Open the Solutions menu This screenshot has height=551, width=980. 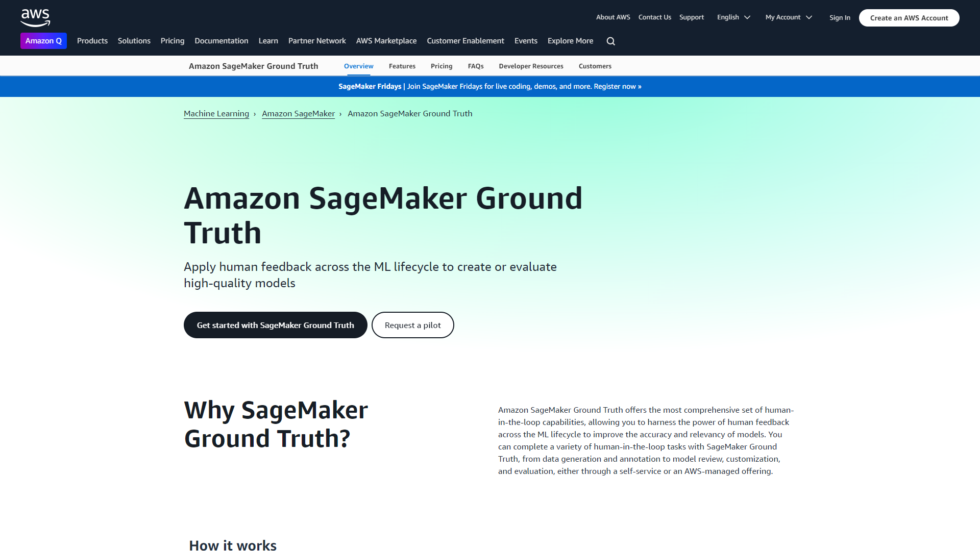[x=134, y=41]
